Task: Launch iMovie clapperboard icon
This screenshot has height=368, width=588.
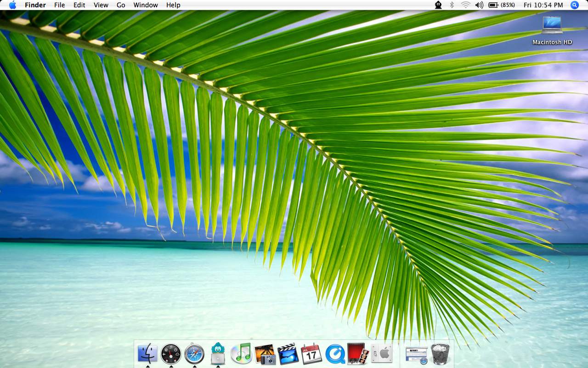Action: pos(288,354)
